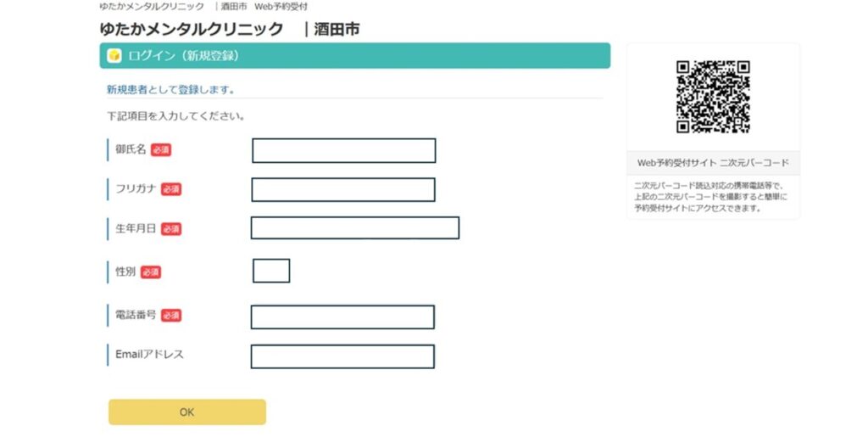Image resolution: width=868 pixels, height=437 pixels.
Task: Click the large clinic title heading
Action: pyautogui.click(x=230, y=29)
